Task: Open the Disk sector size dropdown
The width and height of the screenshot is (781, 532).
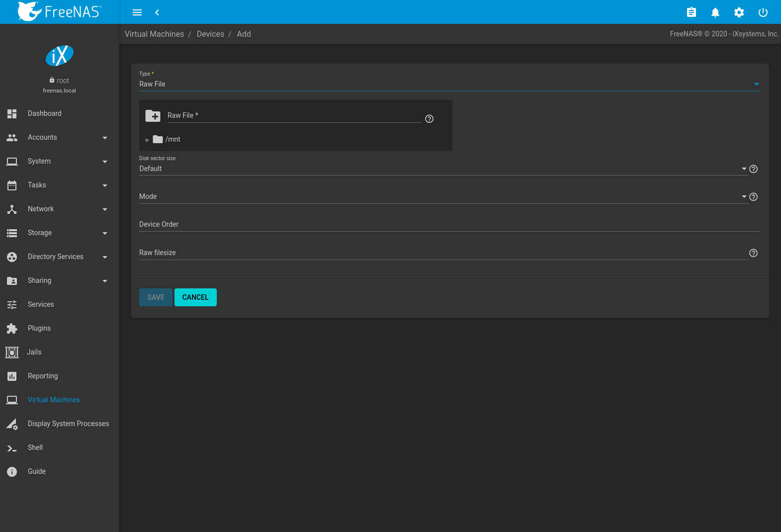Action: (x=442, y=169)
